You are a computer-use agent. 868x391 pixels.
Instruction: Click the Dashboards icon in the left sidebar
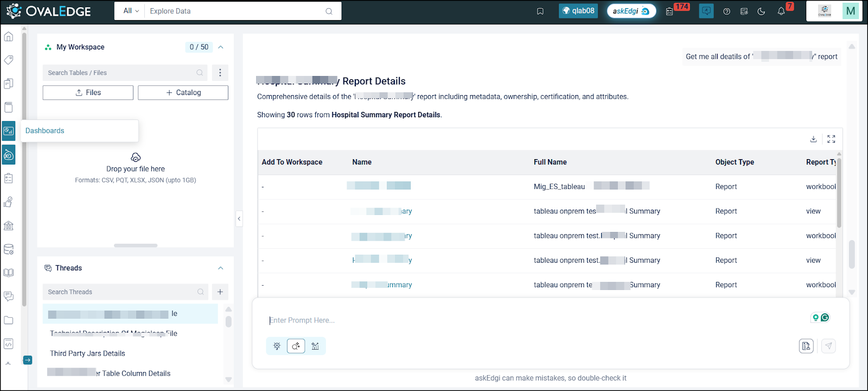coord(9,131)
